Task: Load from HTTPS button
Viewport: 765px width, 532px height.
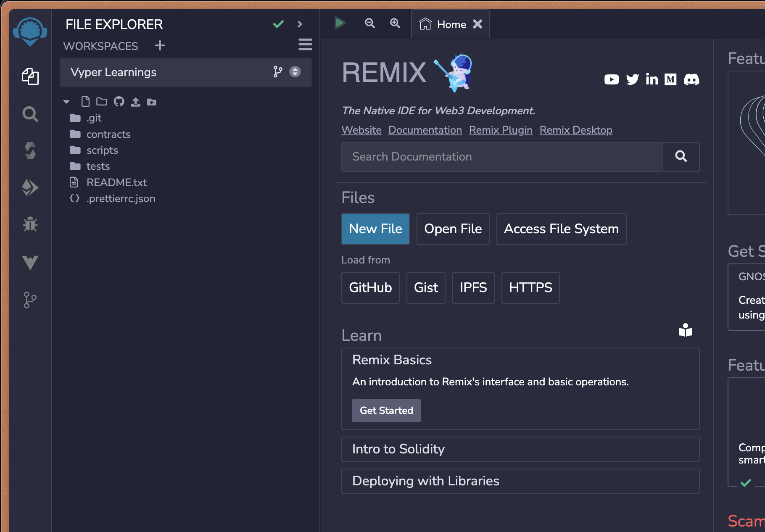Action: coord(530,288)
